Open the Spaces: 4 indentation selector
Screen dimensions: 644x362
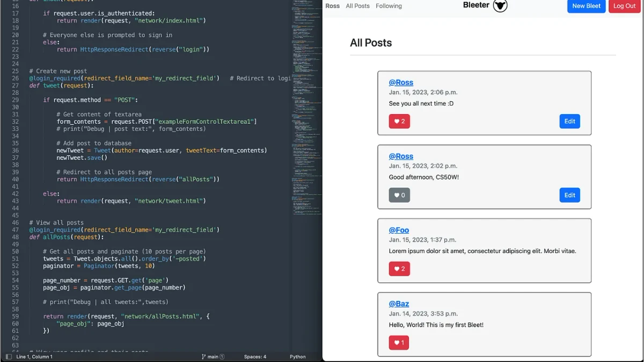coord(255,357)
